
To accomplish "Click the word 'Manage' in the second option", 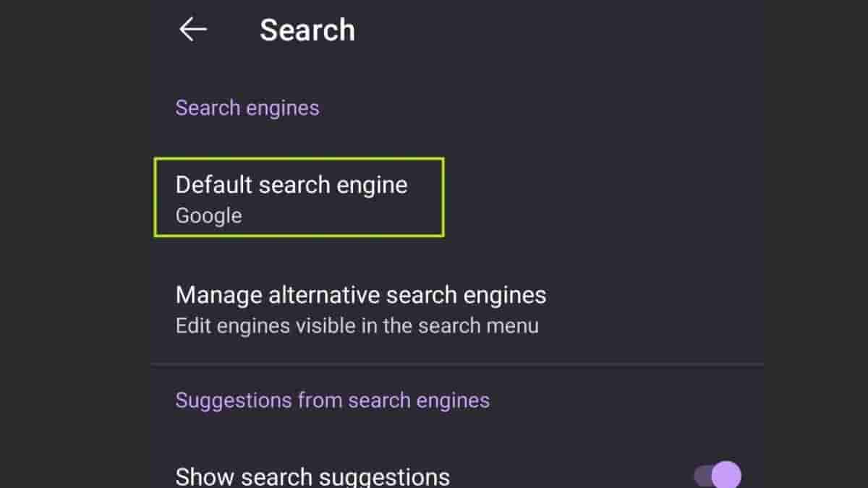I will point(218,295).
